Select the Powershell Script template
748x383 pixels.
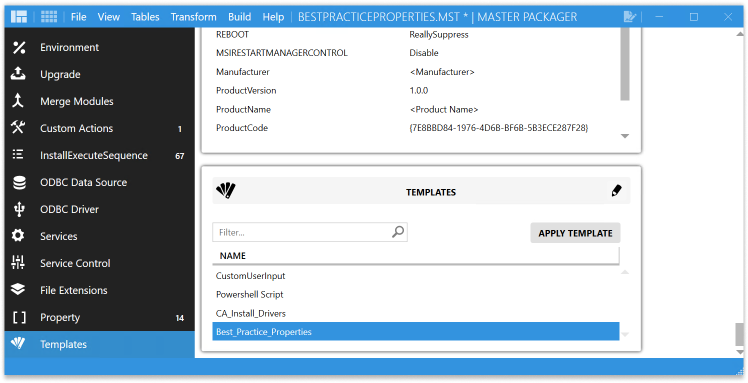pyautogui.click(x=416, y=294)
